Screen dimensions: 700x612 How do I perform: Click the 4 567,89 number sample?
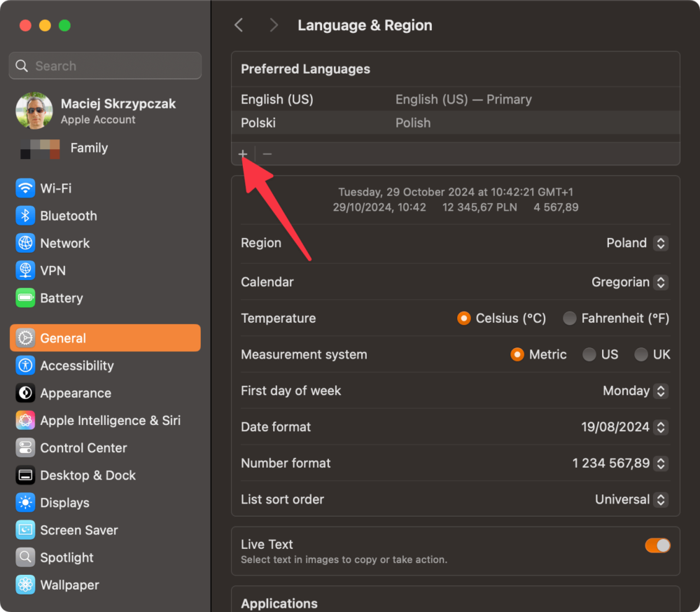pos(556,207)
